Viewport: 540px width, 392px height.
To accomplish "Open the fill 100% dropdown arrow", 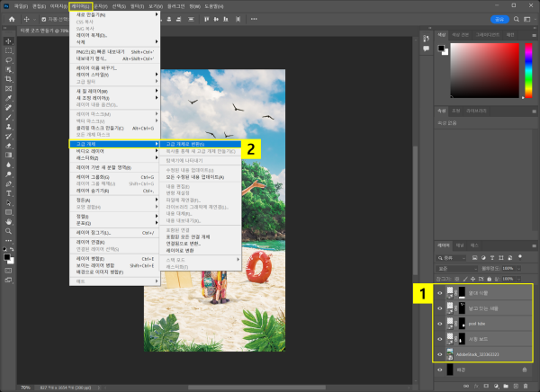I will 518,279.
